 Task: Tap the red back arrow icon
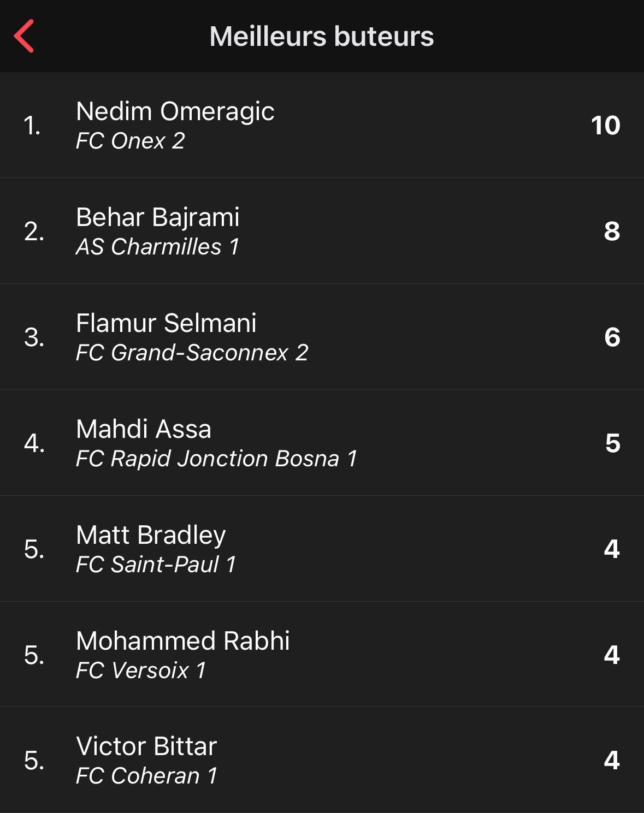pos(24,36)
